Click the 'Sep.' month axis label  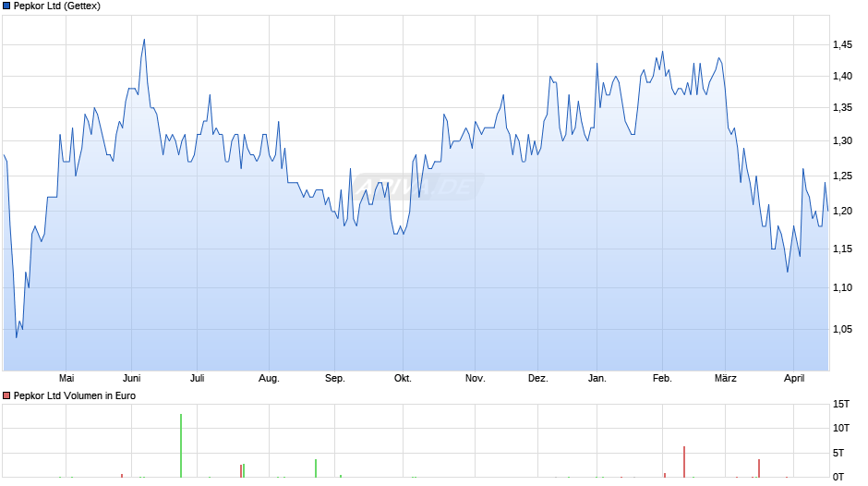[x=335, y=379]
